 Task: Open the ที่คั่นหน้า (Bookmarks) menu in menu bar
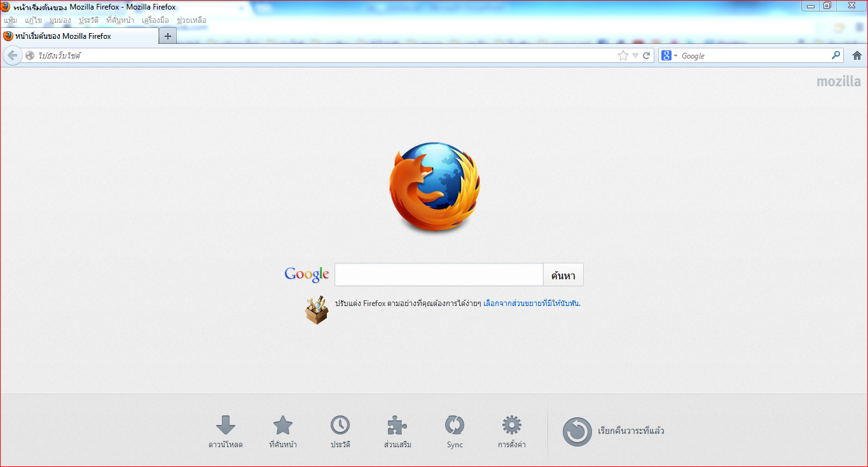(120, 20)
